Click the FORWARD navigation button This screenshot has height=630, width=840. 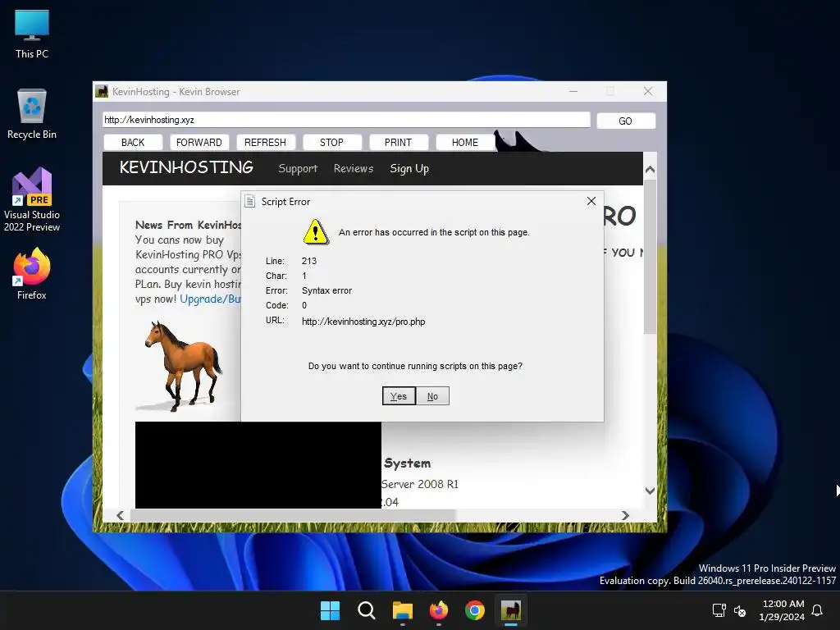point(199,143)
